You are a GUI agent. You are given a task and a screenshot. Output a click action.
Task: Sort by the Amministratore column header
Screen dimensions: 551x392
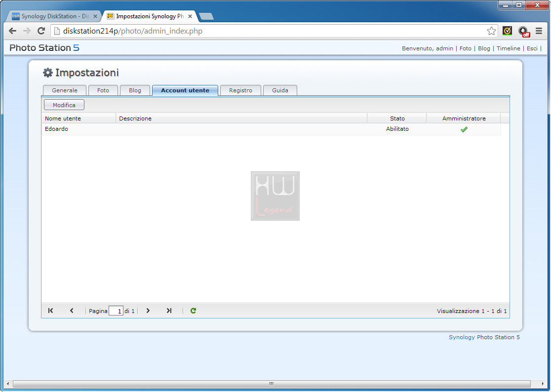464,118
